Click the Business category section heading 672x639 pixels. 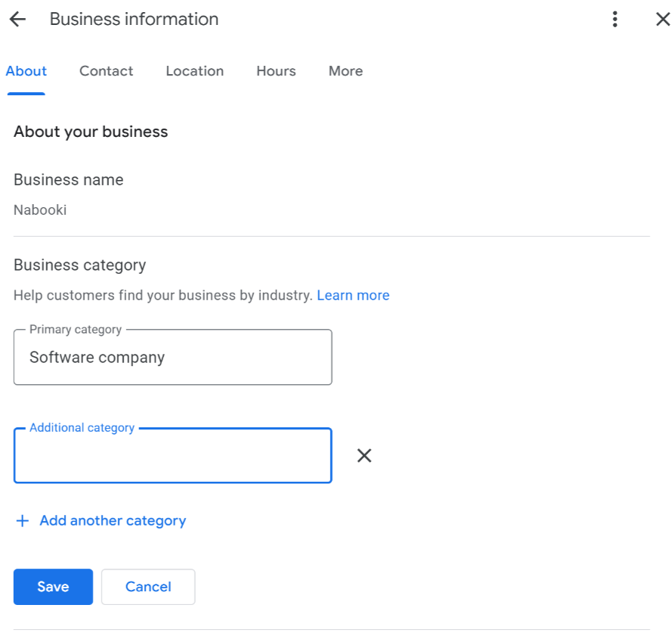(x=79, y=265)
